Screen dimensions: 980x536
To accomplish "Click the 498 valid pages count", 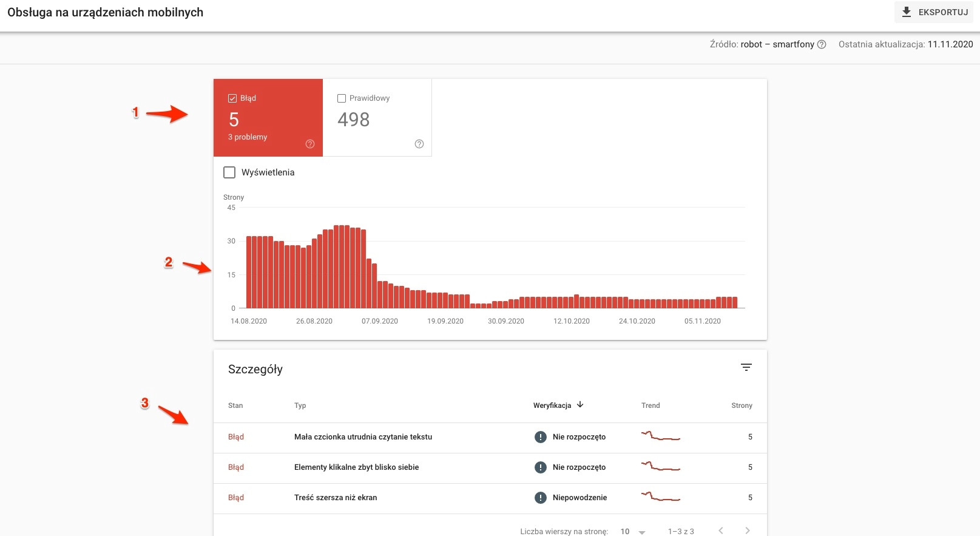I will [x=354, y=120].
